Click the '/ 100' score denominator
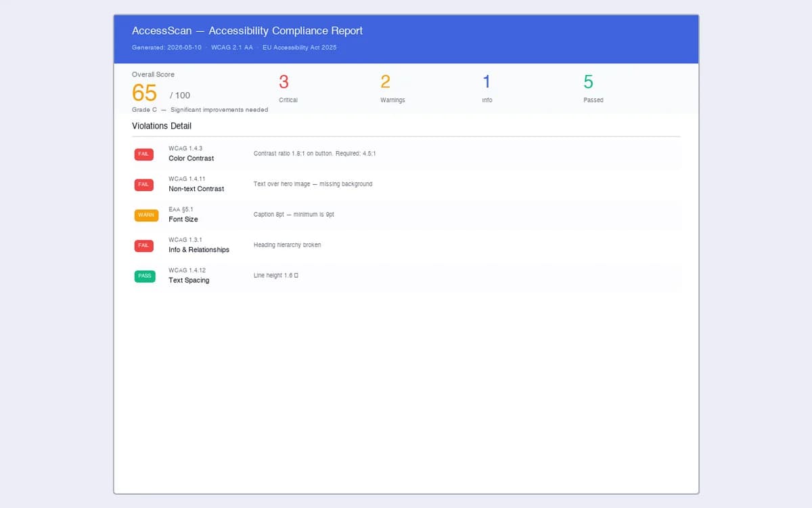The image size is (812, 508). [x=179, y=96]
